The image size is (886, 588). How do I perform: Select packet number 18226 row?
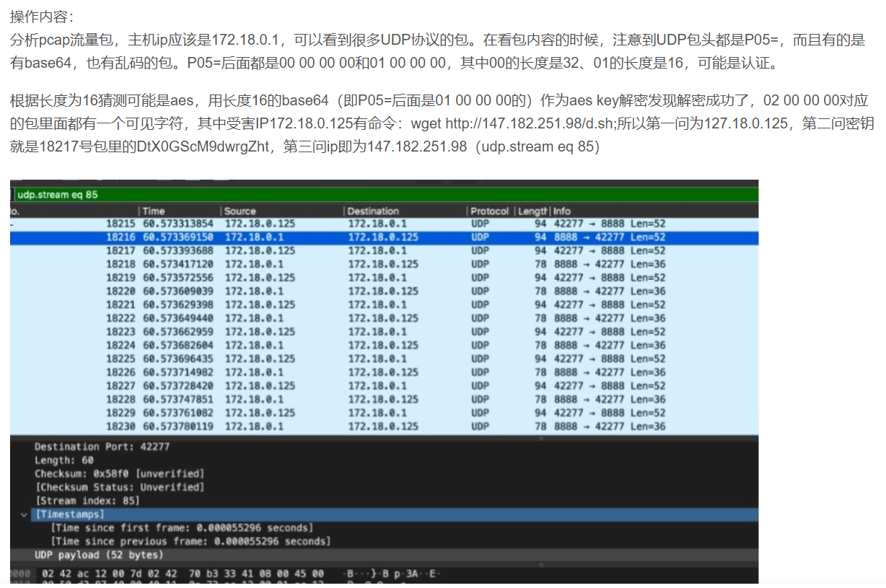(384, 372)
